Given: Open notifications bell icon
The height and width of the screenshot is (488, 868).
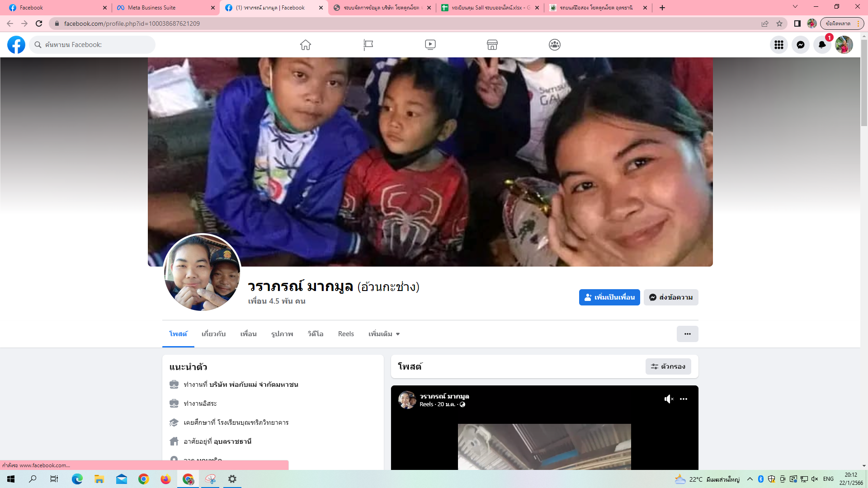Looking at the screenshot, I should [822, 45].
